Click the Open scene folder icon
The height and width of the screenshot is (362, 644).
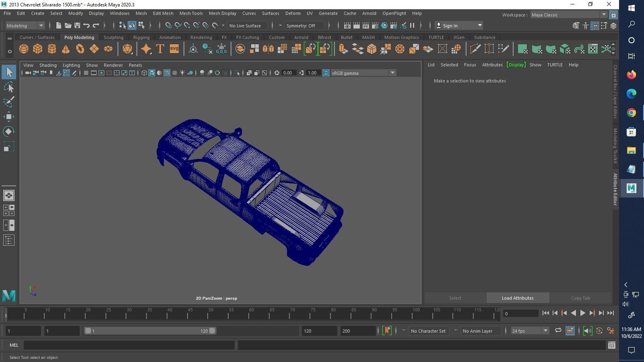(x=68, y=25)
